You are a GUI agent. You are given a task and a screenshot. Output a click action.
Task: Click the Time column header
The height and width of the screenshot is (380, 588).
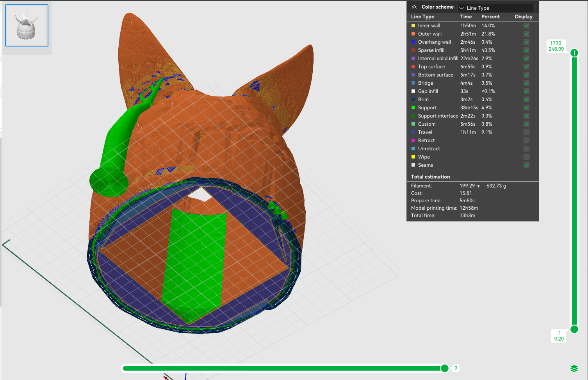pos(466,17)
